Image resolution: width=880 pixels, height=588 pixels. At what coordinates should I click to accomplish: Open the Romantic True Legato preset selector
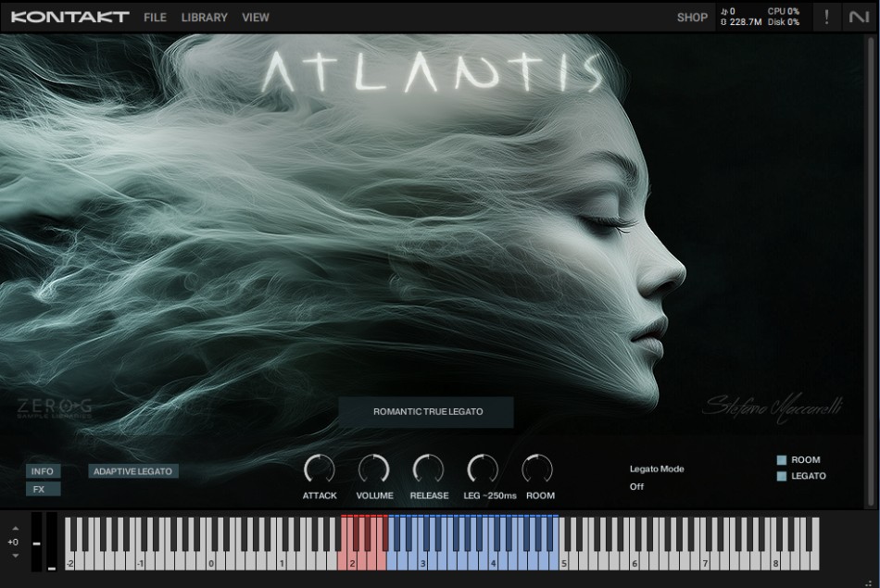(x=426, y=412)
